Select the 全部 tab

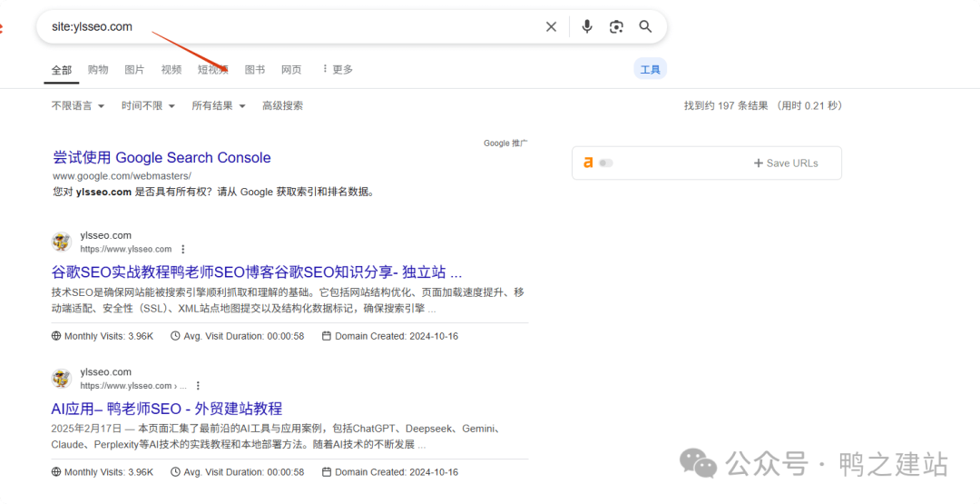pyautogui.click(x=62, y=70)
